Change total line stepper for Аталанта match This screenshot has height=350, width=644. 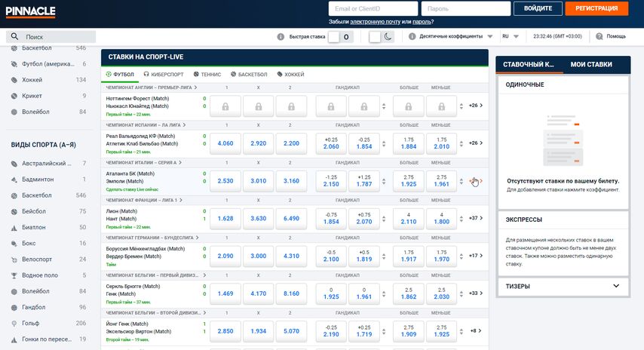coord(461,181)
